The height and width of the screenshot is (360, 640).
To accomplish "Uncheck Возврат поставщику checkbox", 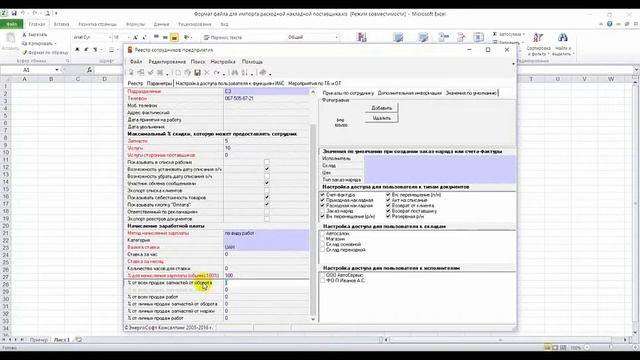I will (388, 211).
